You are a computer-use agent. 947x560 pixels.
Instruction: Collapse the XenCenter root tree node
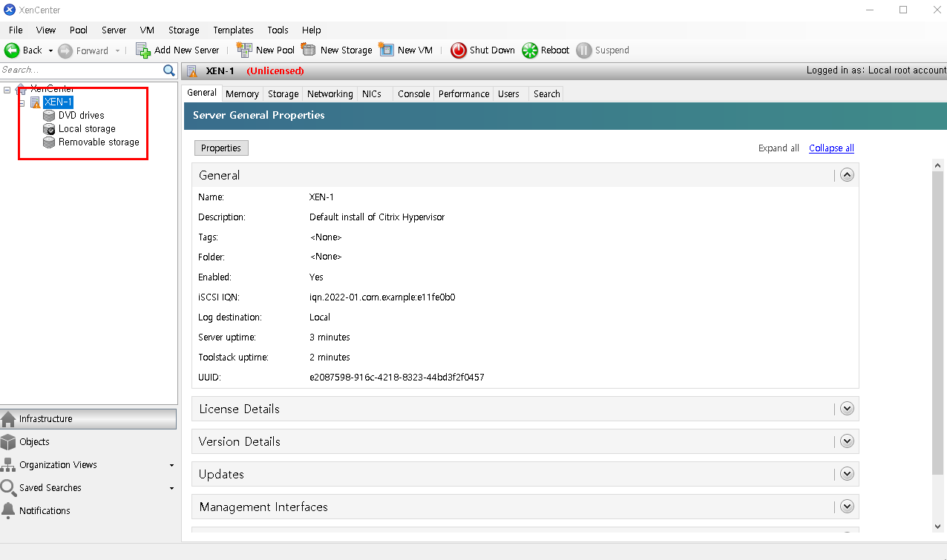7,90
